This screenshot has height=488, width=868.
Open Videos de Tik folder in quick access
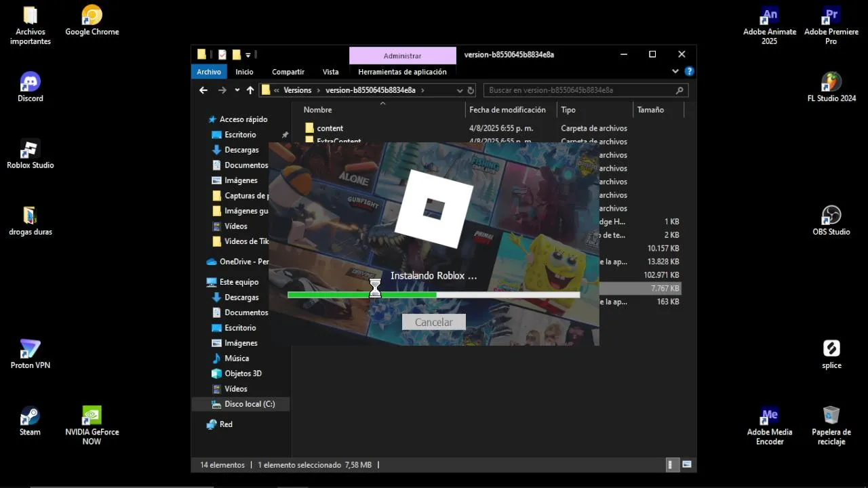tap(240, 241)
